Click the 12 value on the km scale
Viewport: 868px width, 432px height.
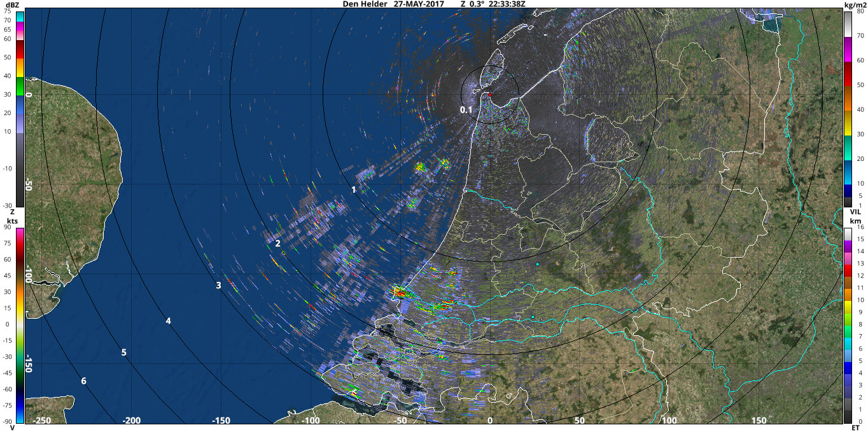tap(860, 275)
